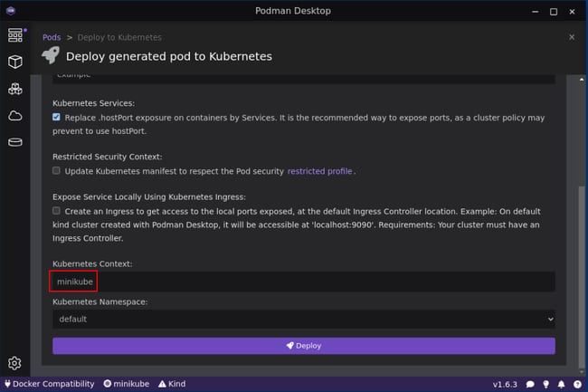Viewport: 588px width, 392px height.
Task: Click the help question mark icon
Action: pyautogui.click(x=574, y=384)
